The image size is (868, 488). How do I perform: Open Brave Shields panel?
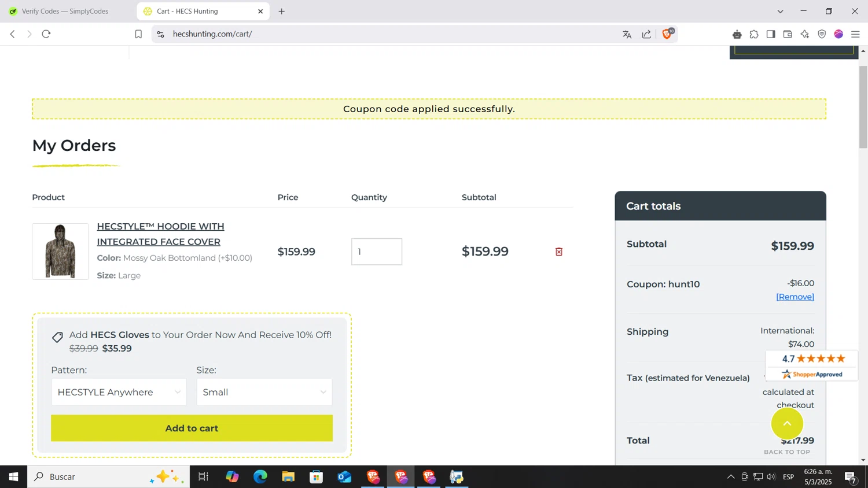coord(668,34)
